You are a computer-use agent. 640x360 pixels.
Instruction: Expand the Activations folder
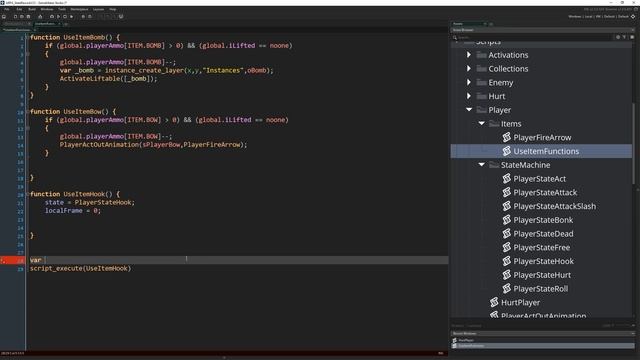tap(469, 55)
